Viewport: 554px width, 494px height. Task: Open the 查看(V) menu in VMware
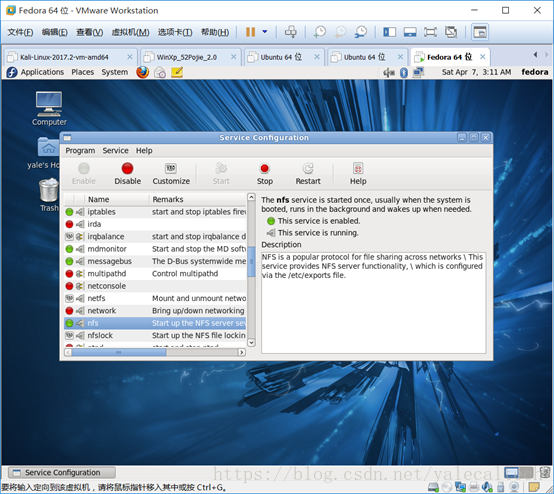click(90, 33)
